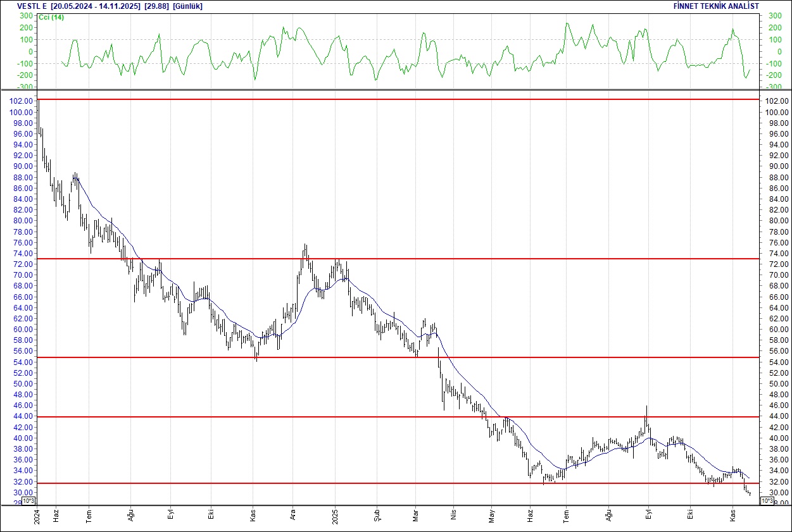792x532 pixels.
Task: Open the FİNNET TEKNİK ANALİST link
Action: [x=717, y=6]
